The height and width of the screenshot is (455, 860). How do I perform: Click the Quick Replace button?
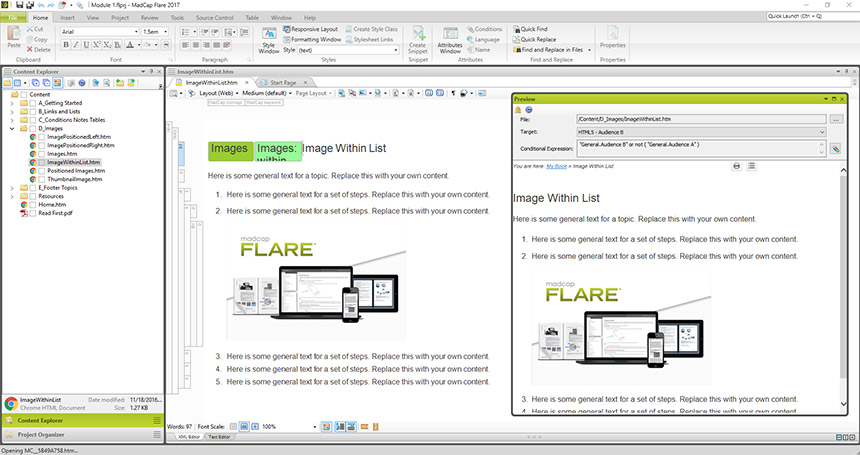point(534,39)
